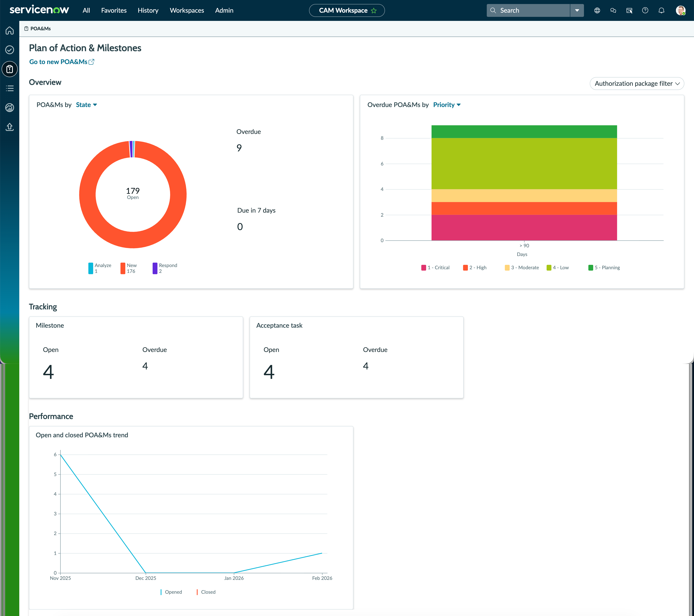The width and height of the screenshot is (694, 616).
Task: Click the pale yellow Moderate bar segment
Action: [524, 196]
